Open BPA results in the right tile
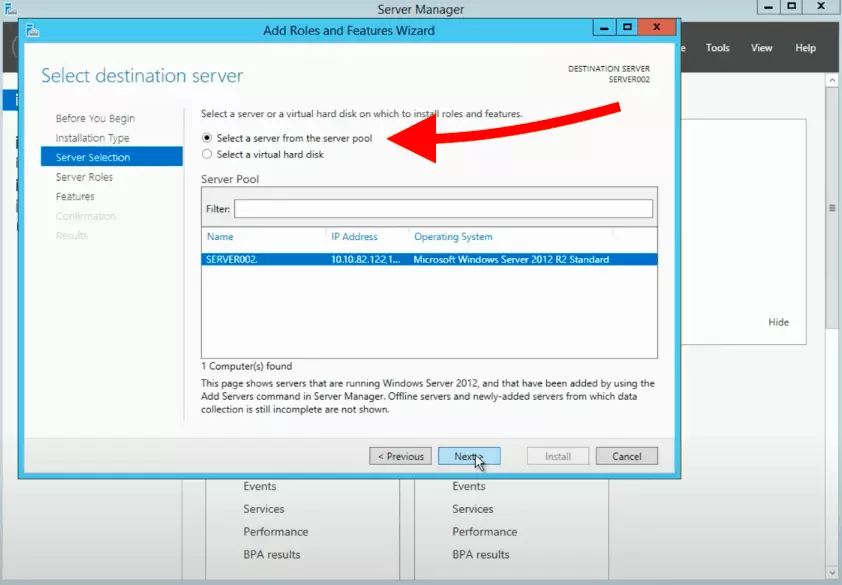The image size is (842, 585). coord(480,554)
